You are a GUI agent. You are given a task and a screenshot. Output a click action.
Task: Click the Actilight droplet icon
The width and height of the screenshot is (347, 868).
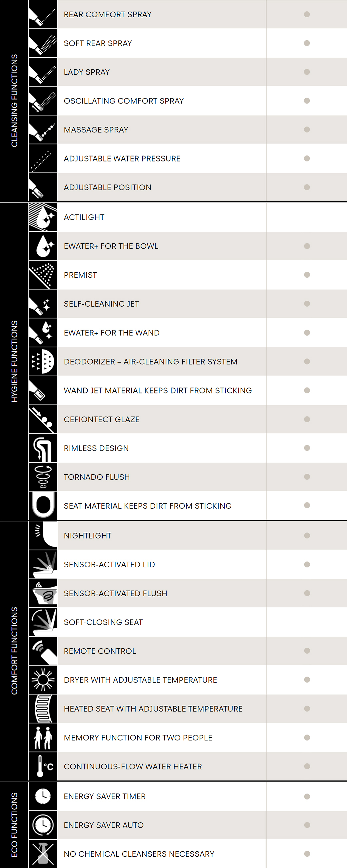pyautogui.click(x=43, y=217)
